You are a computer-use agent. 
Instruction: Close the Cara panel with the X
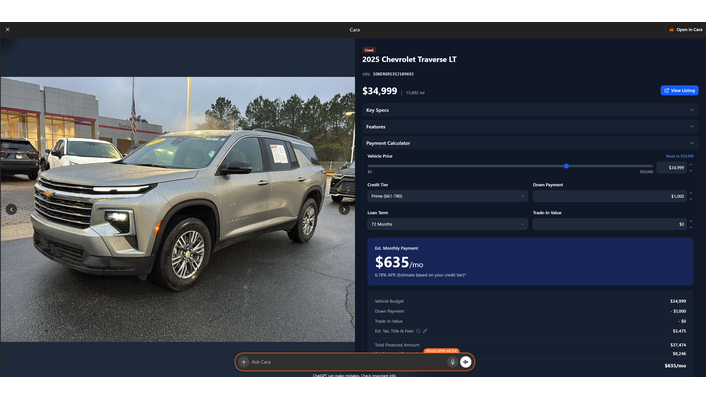[8, 30]
